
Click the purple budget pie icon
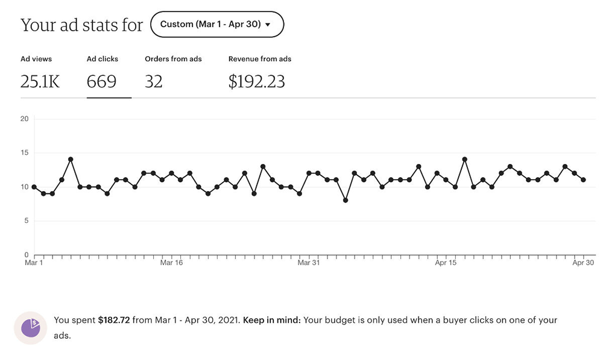(x=31, y=327)
